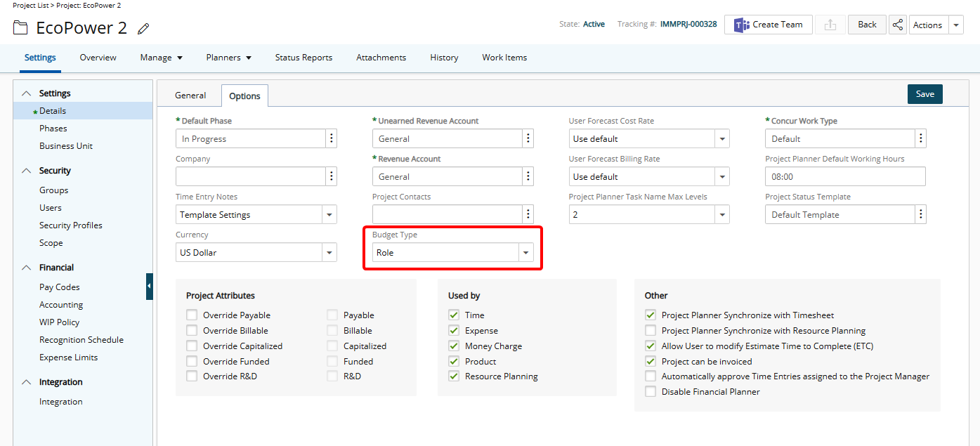Screen dimensions: 980x446
Task: Collapse the Security sidebar section
Action: (27, 171)
